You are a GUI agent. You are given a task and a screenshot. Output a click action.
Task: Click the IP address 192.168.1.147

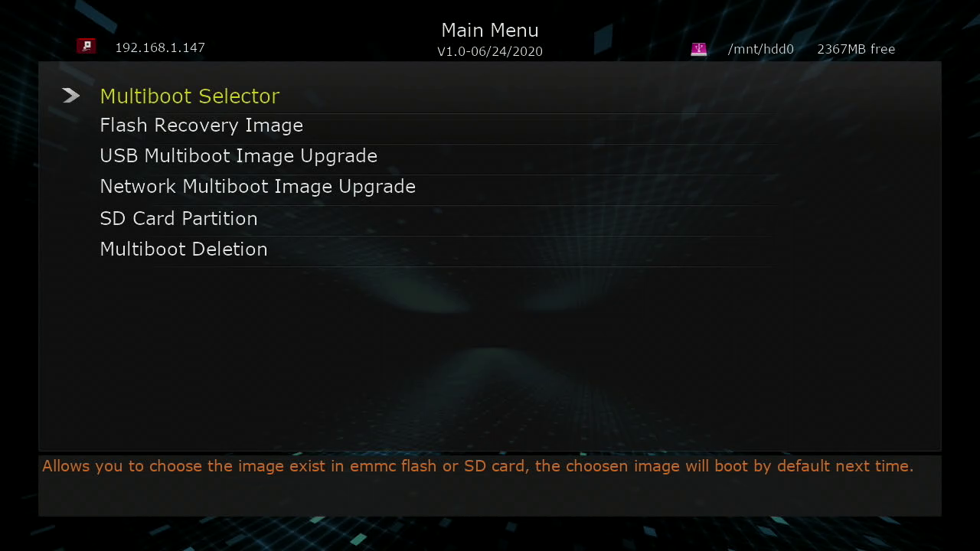click(160, 47)
